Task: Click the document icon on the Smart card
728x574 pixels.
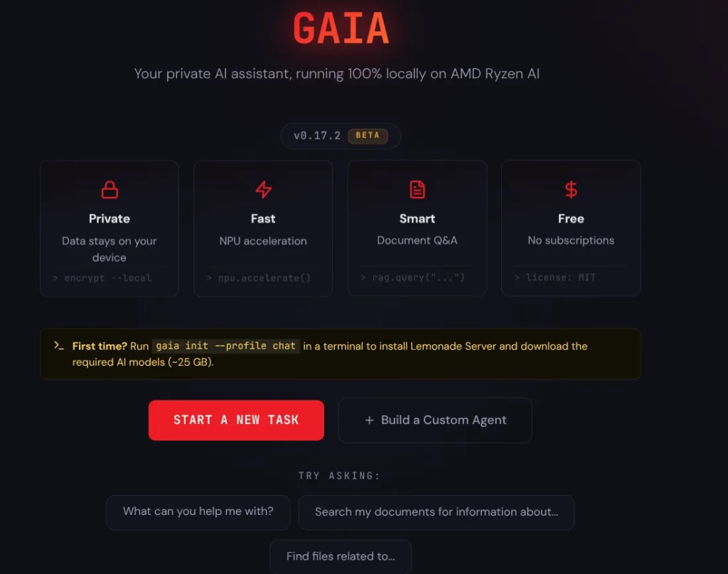Action: click(x=417, y=190)
